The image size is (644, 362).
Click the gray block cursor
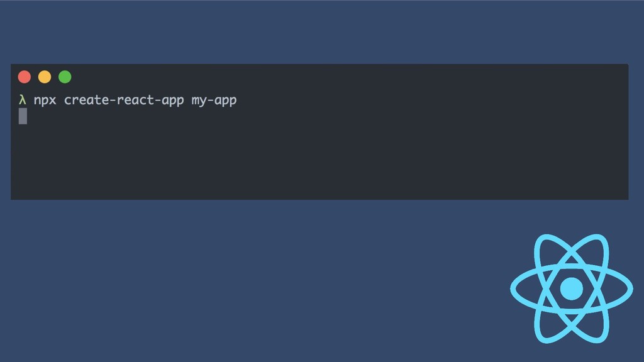23,116
